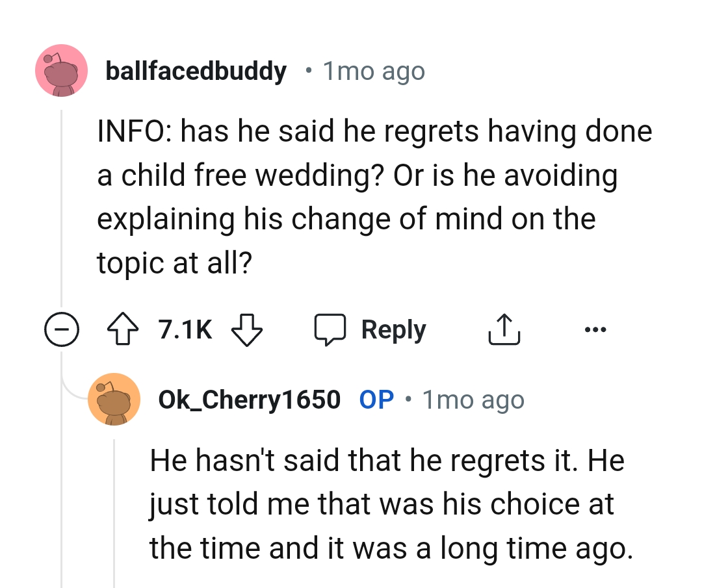Open ballfacedbuddy's snoo avatar

click(61, 71)
